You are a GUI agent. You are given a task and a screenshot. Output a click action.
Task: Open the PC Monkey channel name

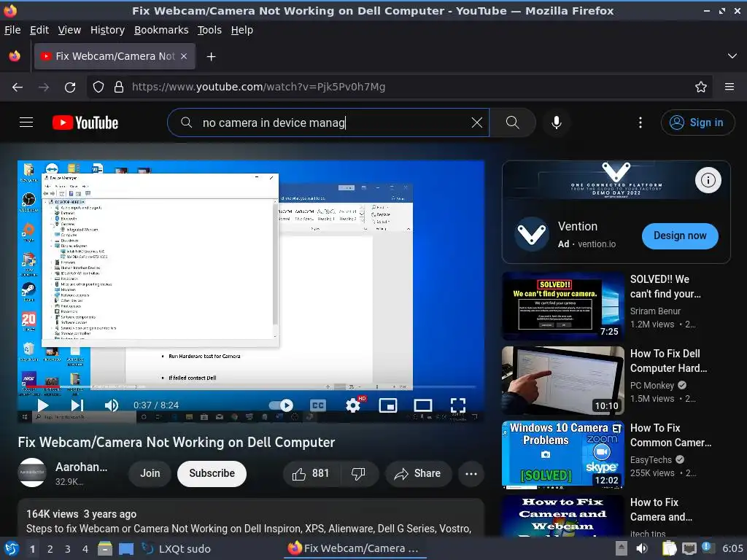pyautogui.click(x=652, y=385)
